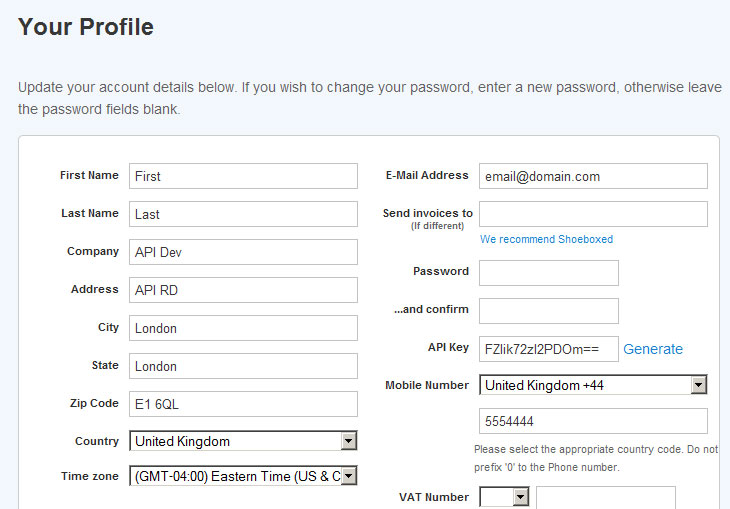Click the Password input box
Screen dimensions: 730x509
(x=549, y=273)
